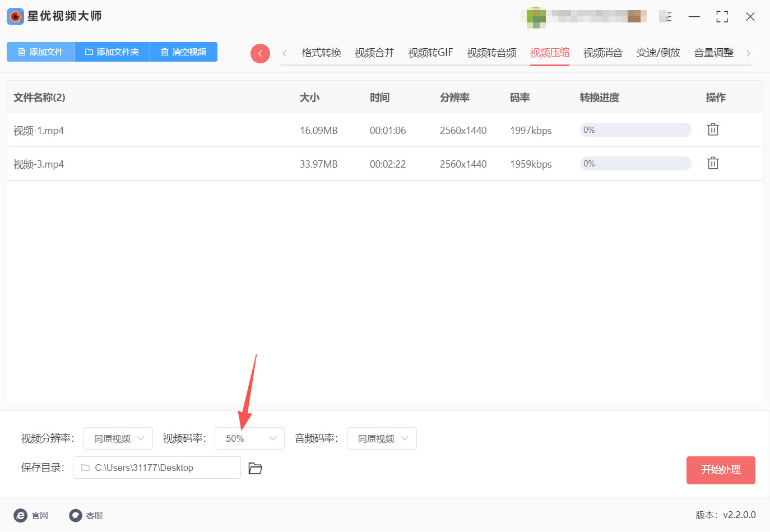
Task: Click the user avatar in title bar
Action: tap(536, 17)
